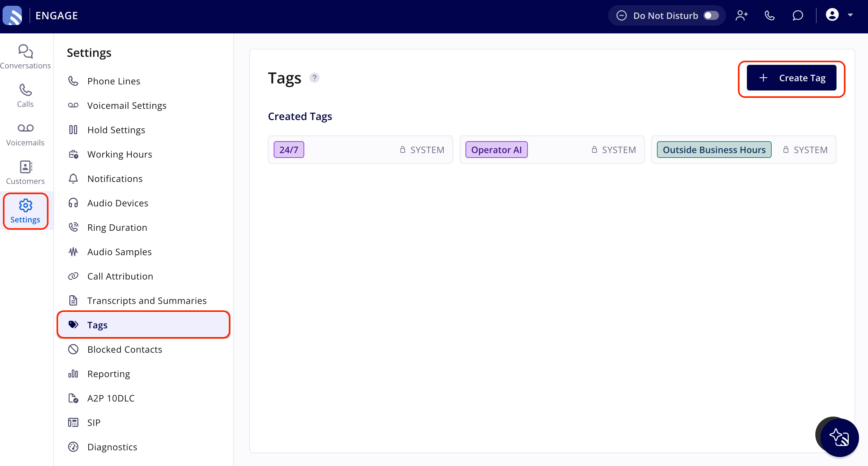Go to Calls in the left sidebar
Viewport: 868px width, 466px height.
point(25,96)
